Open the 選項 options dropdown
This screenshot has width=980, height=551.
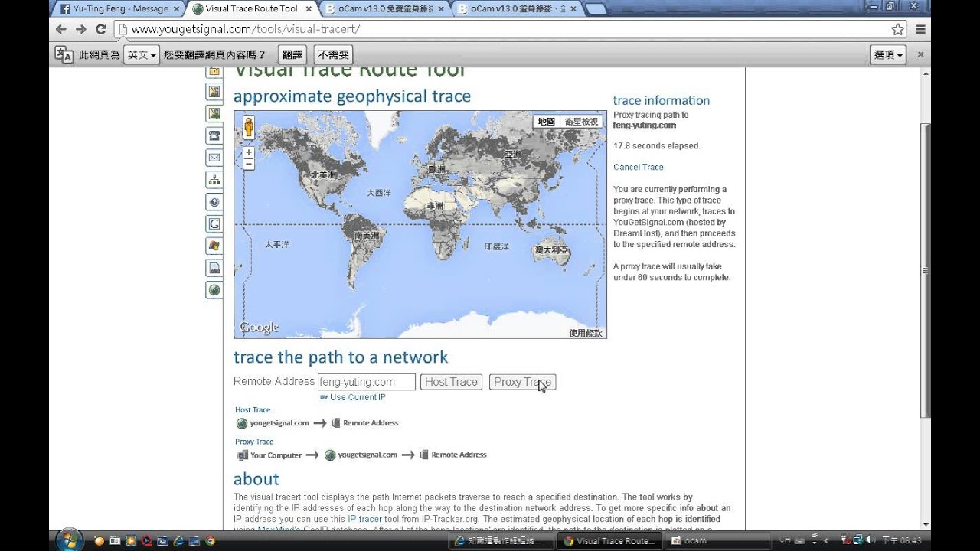pos(888,55)
